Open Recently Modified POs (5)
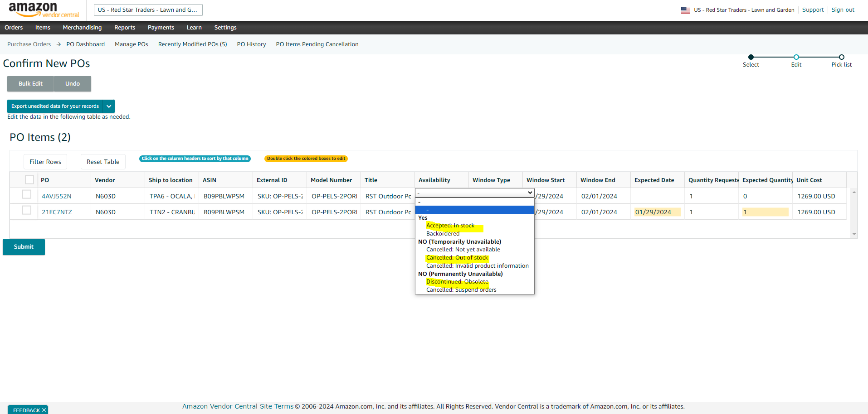This screenshot has width=868, height=414. click(192, 44)
